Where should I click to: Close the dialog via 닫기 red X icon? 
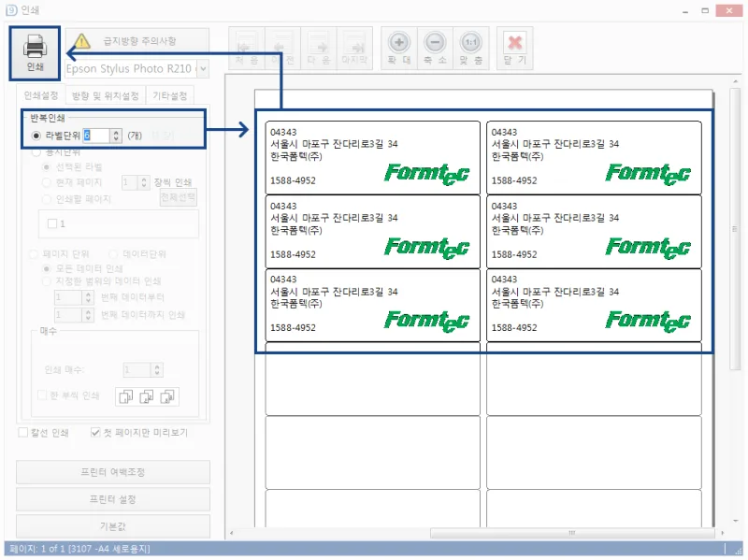coord(515,44)
